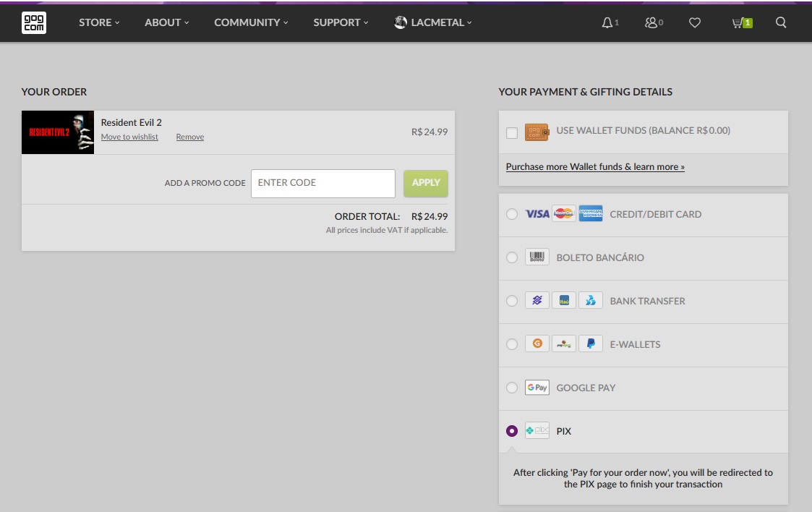Enable the Use Wallet Funds checkbox
812x512 pixels.
click(512, 132)
